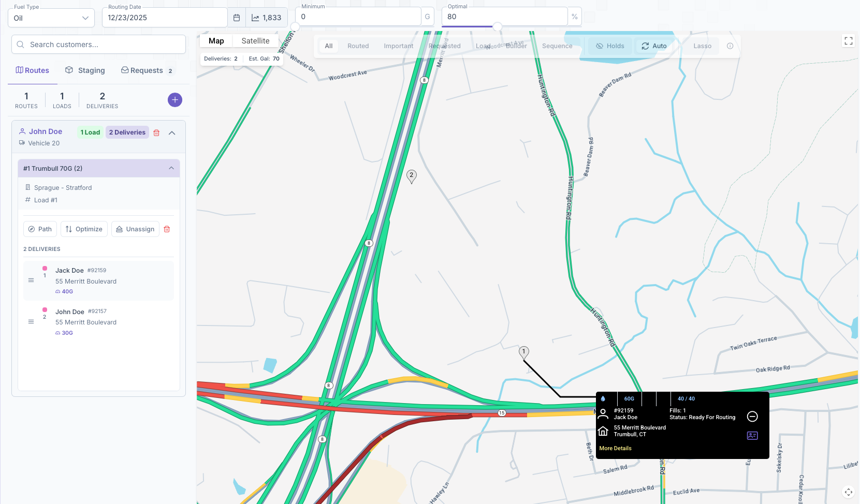The width and height of the screenshot is (860, 504).
Task: Switch to the Staging tab
Action: [x=85, y=70]
